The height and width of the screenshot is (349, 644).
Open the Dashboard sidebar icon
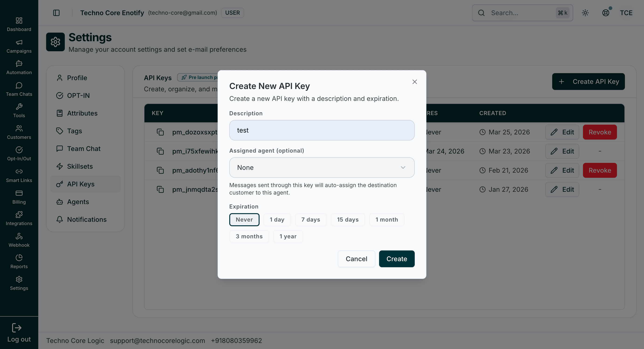coord(19,21)
